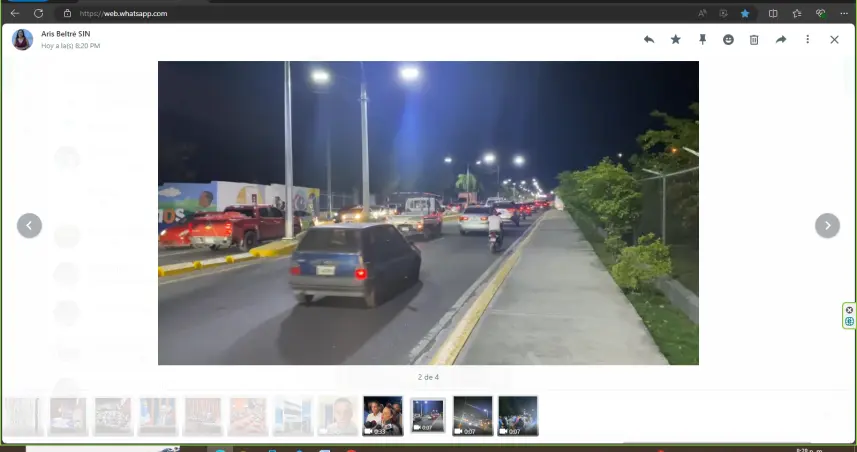
Task: Pin the message with the pin icon
Action: point(702,40)
